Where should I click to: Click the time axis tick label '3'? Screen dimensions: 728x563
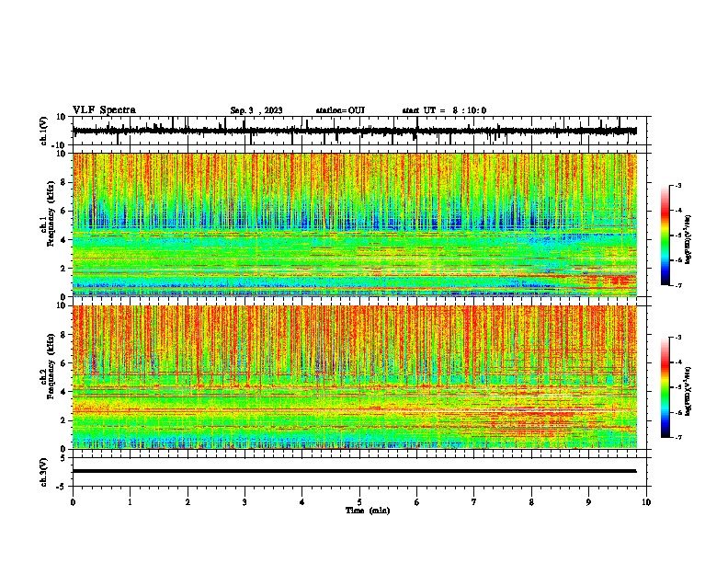[245, 502]
